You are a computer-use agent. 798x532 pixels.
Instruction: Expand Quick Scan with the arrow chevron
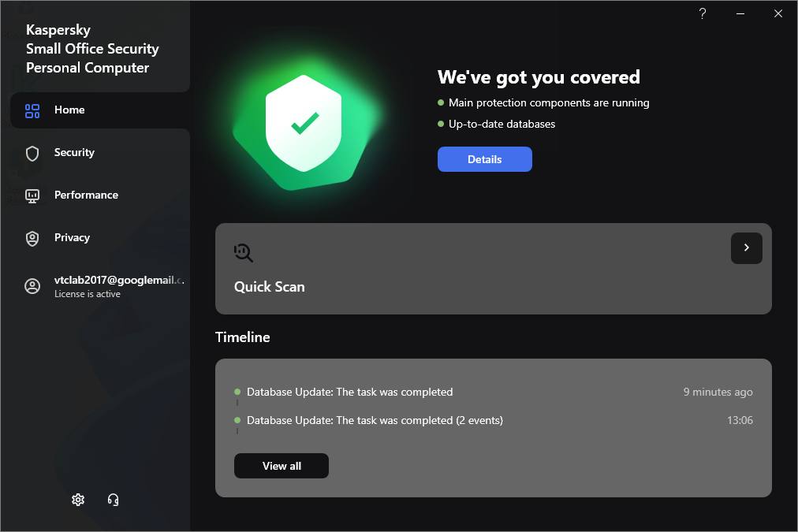(746, 248)
